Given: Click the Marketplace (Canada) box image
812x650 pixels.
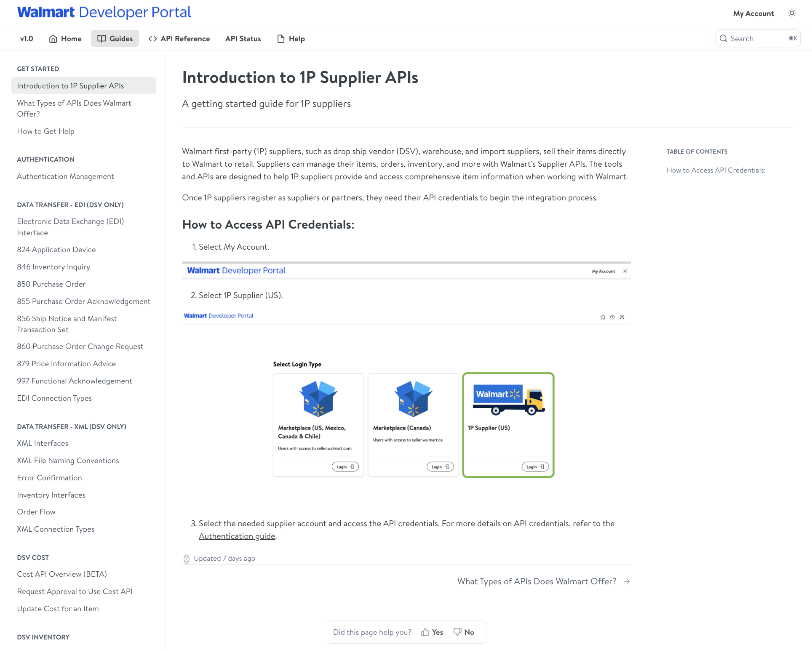Looking at the screenshot, I should (x=413, y=399).
